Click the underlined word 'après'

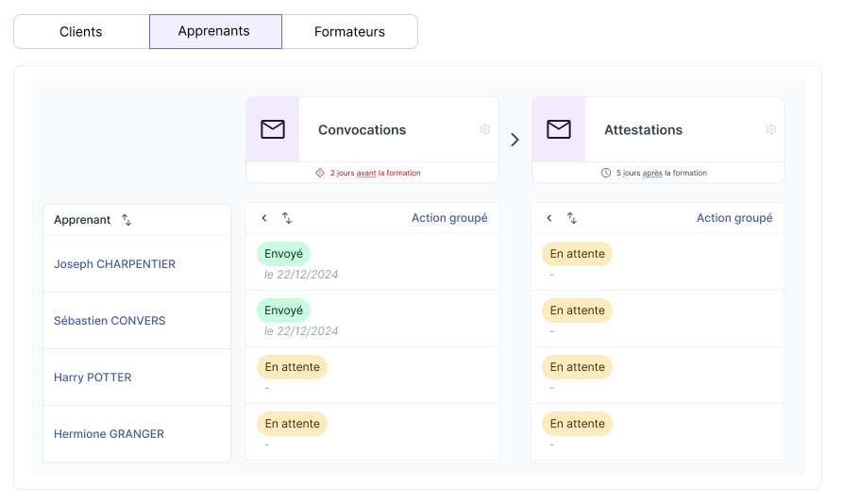pos(652,173)
